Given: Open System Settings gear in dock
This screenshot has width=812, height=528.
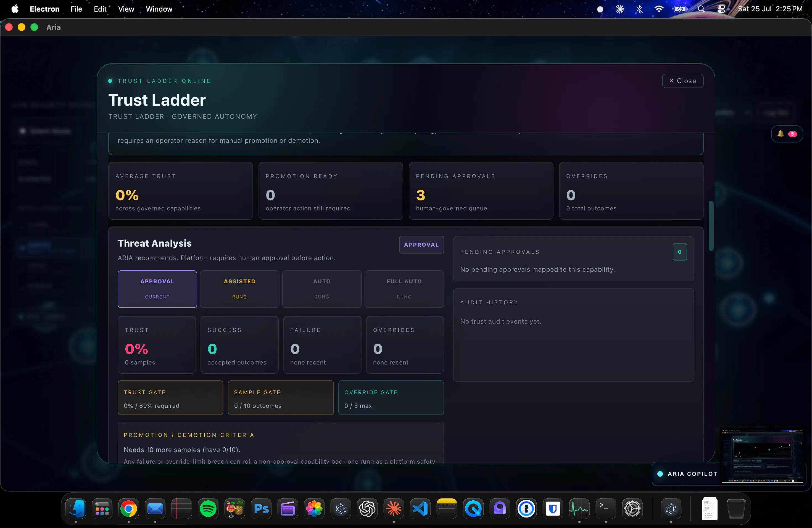Looking at the screenshot, I should [x=632, y=509].
